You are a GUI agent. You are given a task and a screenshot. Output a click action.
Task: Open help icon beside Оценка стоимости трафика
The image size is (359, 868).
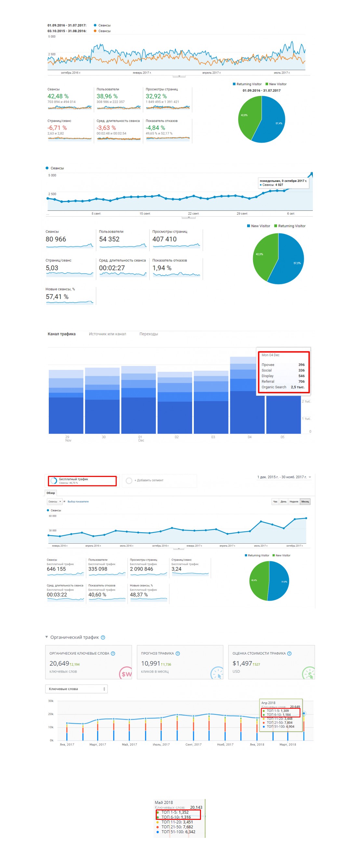point(289,653)
